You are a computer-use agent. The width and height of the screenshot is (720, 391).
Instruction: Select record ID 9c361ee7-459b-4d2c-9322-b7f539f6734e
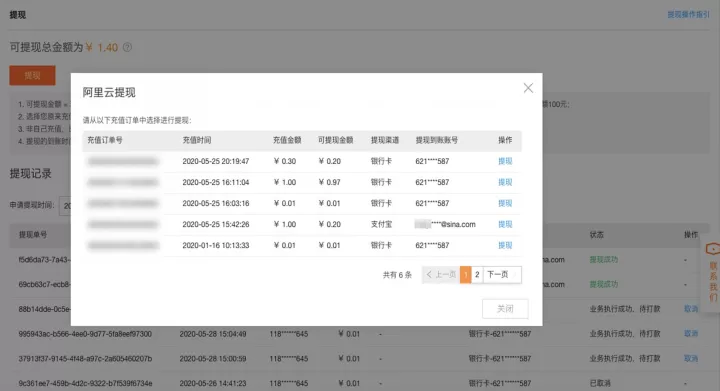pos(85,383)
